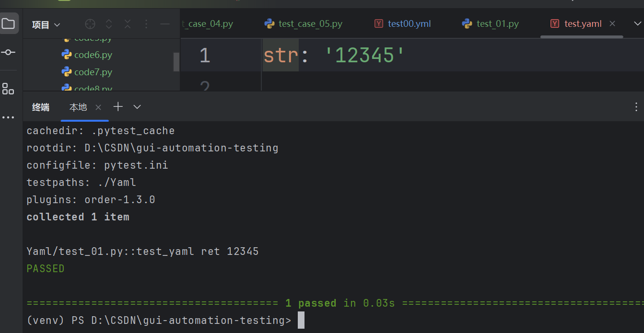Add a new terminal session plus icon
644x333 pixels.
[118, 106]
